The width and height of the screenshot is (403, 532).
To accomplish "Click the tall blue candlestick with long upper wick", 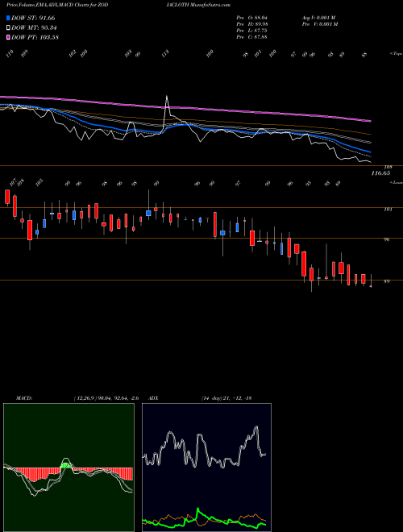I will [148, 213].
